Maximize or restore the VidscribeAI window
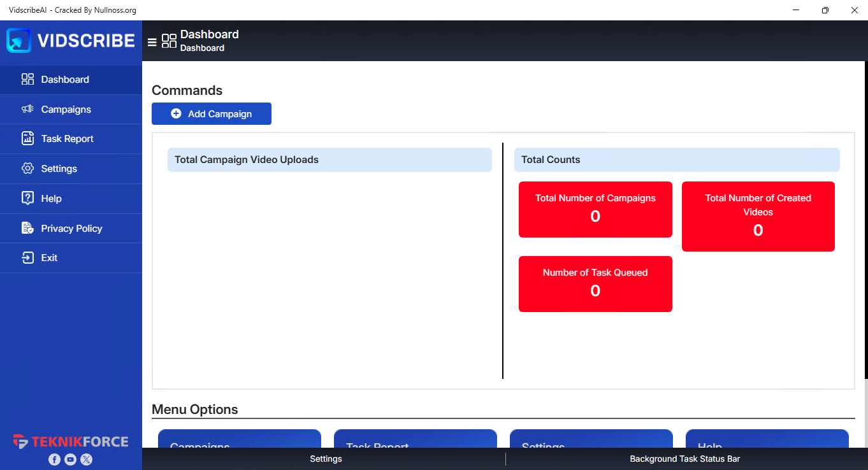This screenshot has width=868, height=470. 825,10
